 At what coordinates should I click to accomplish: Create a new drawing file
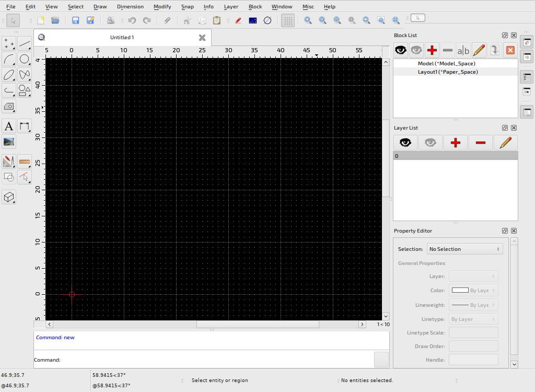click(x=41, y=20)
